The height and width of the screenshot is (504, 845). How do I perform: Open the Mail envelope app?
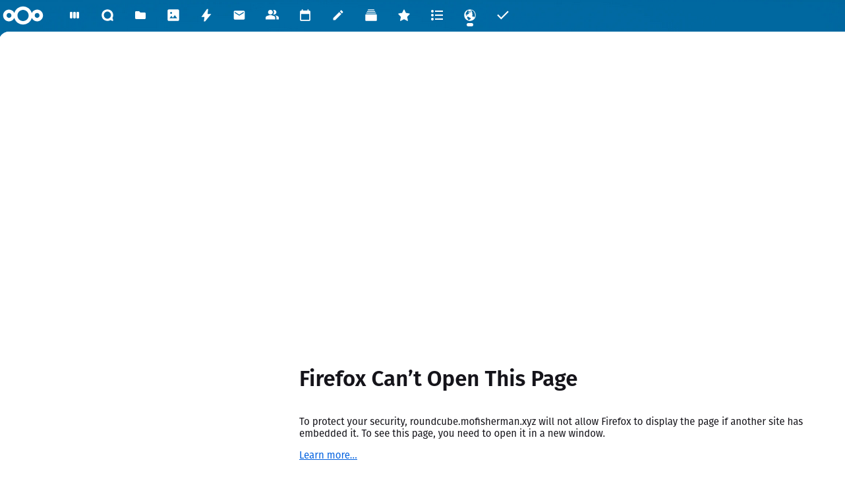coord(239,15)
